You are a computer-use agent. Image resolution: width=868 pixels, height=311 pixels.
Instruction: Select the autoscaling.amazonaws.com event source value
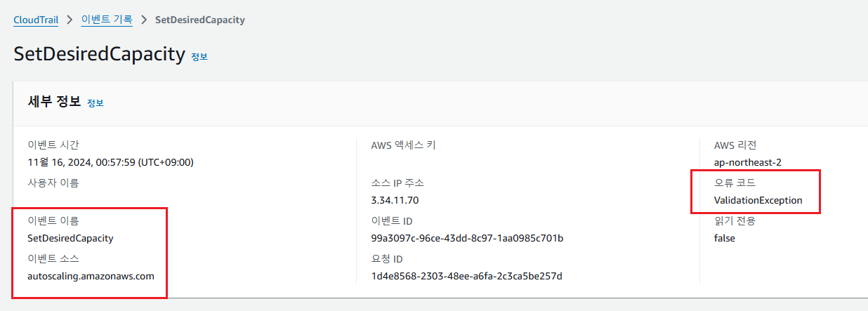[91, 276]
